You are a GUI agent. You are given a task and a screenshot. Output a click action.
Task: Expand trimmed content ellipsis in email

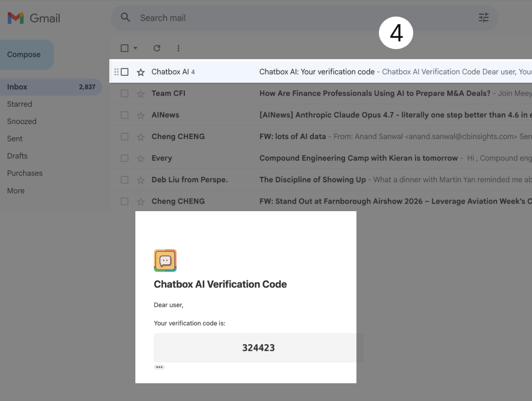(x=159, y=367)
